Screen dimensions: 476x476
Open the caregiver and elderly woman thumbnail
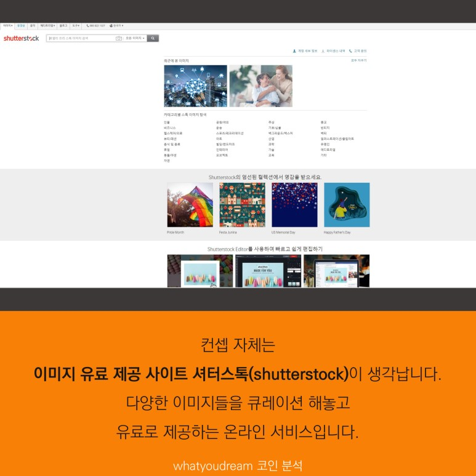(x=260, y=86)
